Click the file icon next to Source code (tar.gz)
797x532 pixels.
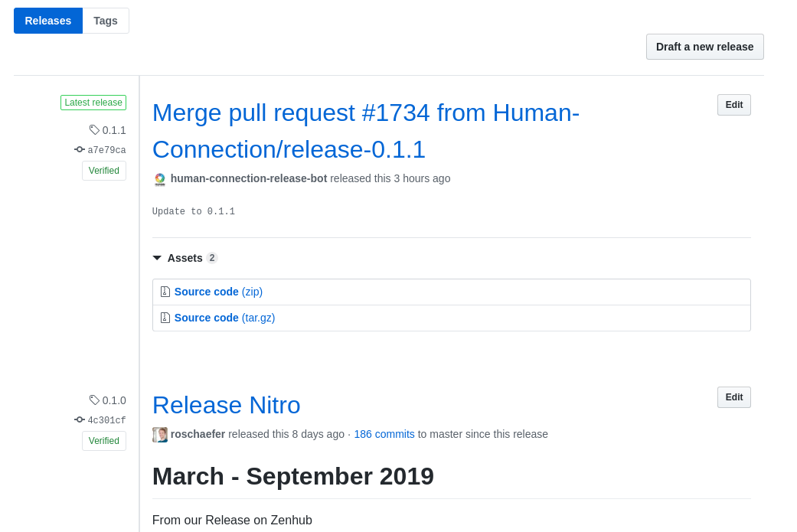point(165,318)
